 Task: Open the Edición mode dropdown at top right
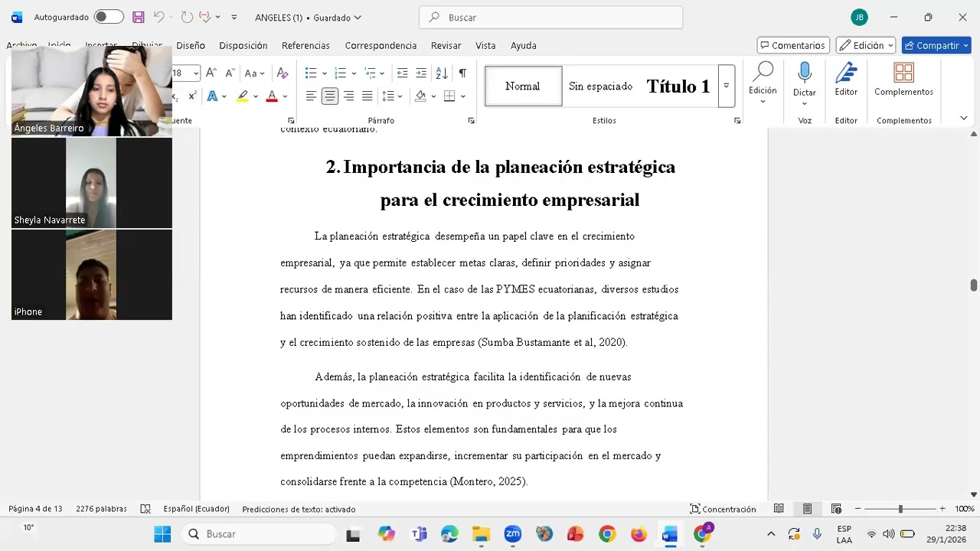tap(866, 45)
